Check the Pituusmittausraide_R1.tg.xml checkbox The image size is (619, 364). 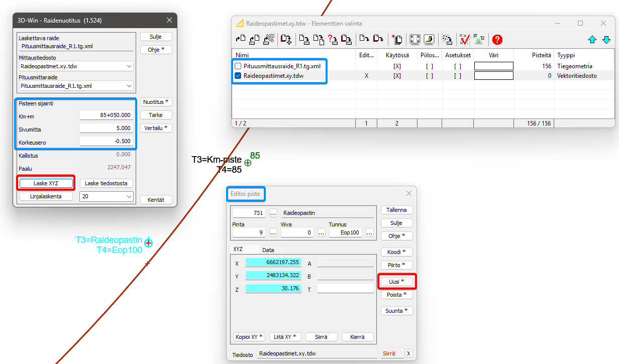tap(238, 66)
